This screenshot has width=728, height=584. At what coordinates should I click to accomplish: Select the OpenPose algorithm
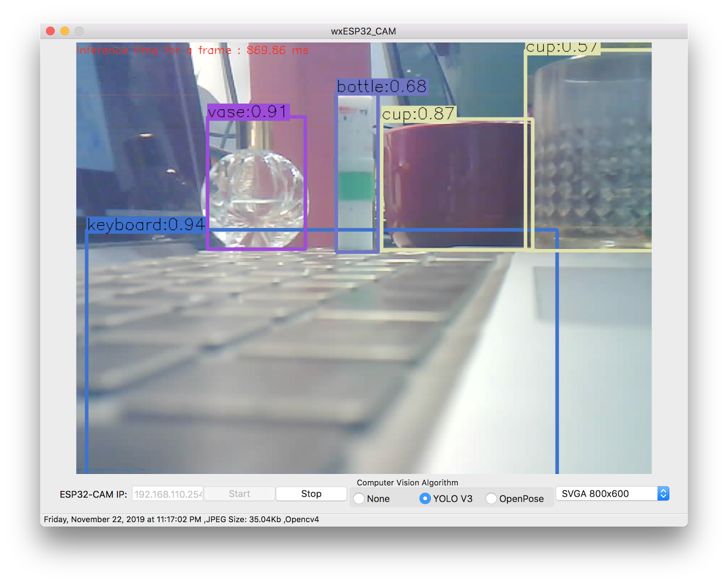click(x=492, y=498)
